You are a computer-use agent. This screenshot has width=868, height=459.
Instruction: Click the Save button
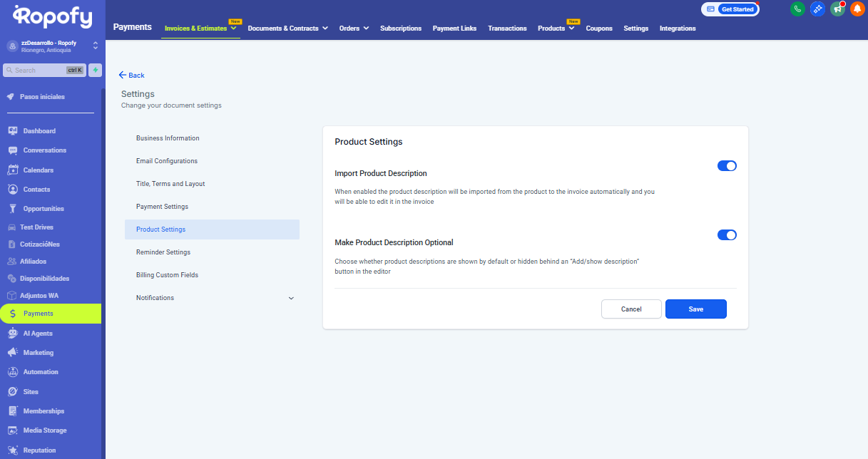click(x=695, y=309)
